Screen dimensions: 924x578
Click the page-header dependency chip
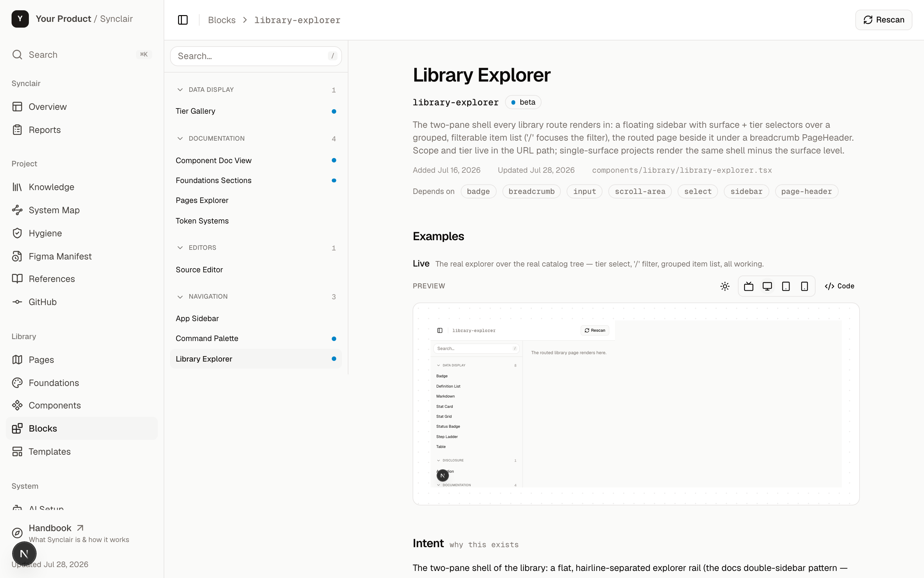pos(806,191)
